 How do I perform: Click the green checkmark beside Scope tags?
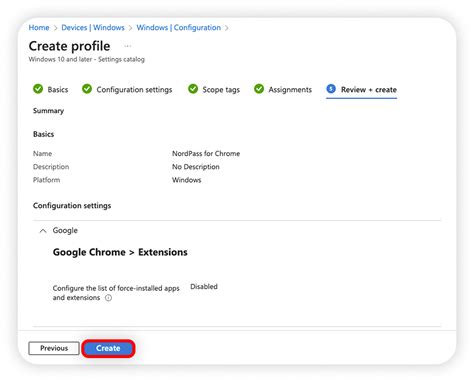click(x=193, y=89)
